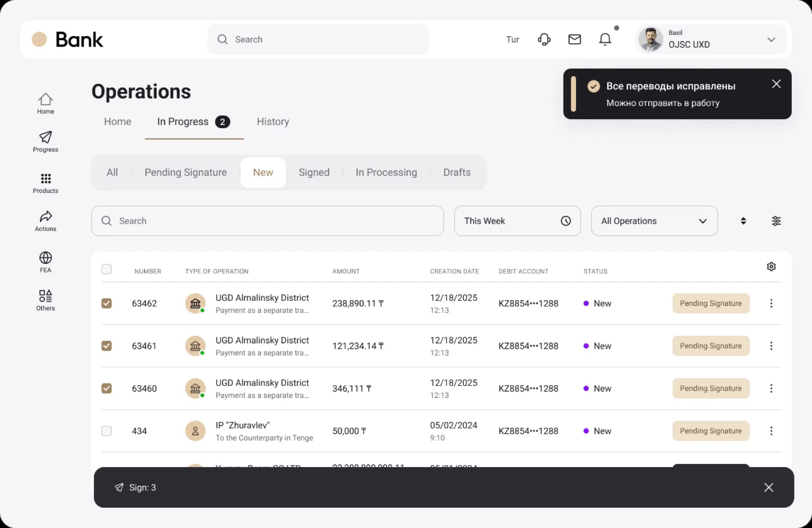
Task: Open the This Week date filter
Action: point(517,221)
